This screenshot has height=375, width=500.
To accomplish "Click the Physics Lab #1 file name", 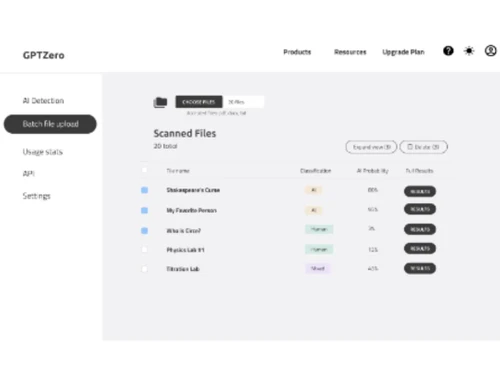I will (185, 250).
